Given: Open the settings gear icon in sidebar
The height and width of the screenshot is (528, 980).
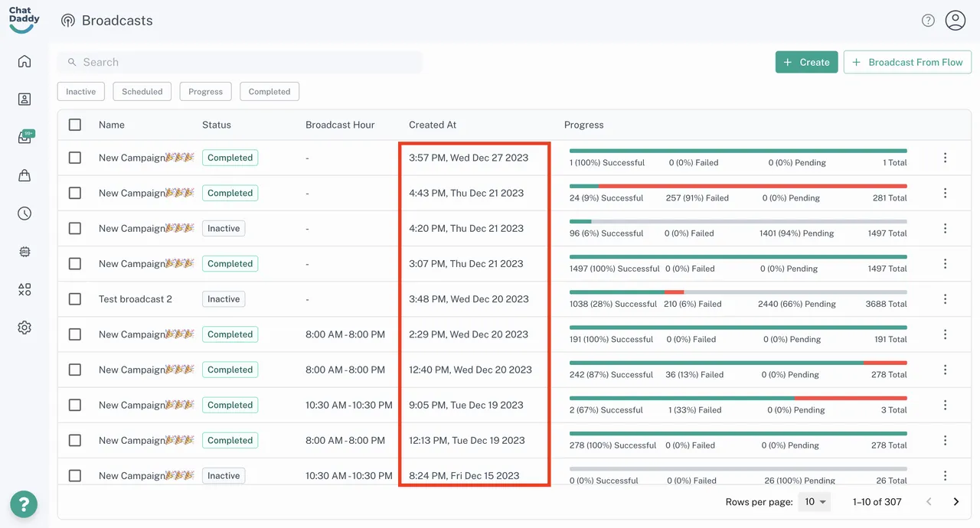Looking at the screenshot, I should coord(24,328).
